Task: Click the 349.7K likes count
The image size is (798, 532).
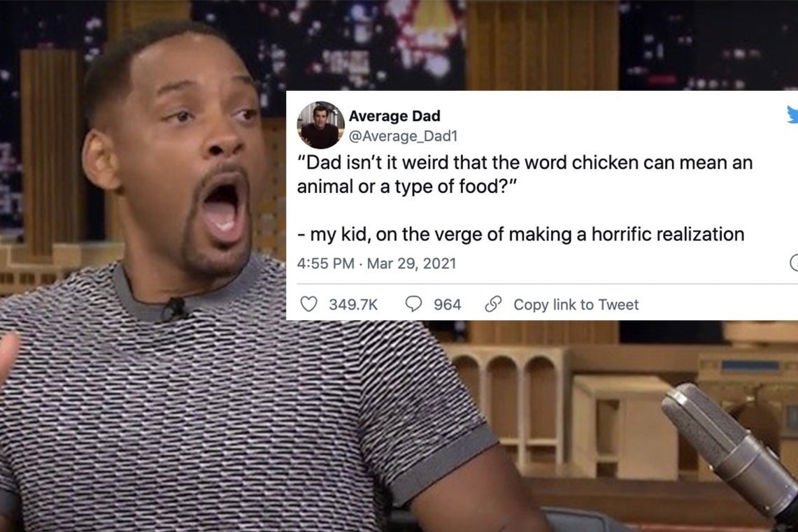Action: [x=353, y=305]
